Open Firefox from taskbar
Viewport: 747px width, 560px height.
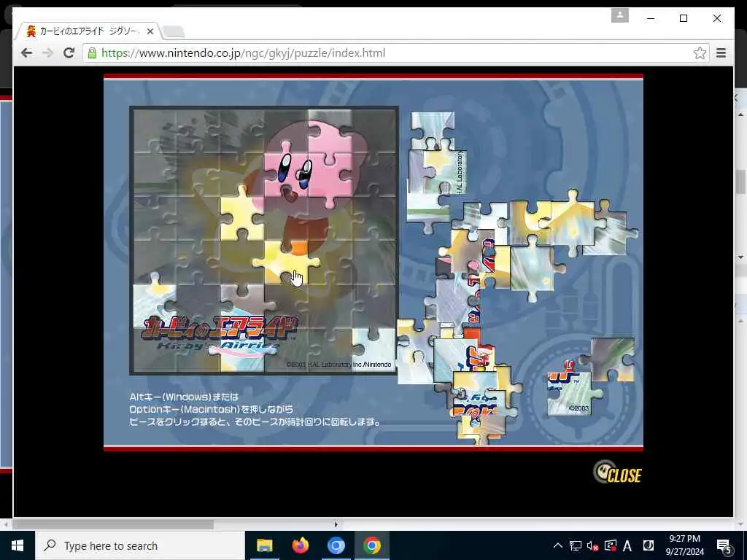300,545
